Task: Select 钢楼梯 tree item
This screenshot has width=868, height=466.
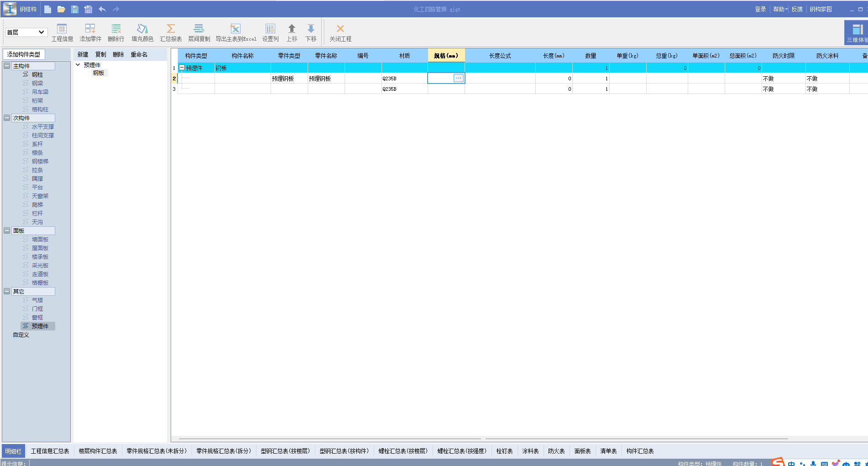Action: [x=40, y=161]
